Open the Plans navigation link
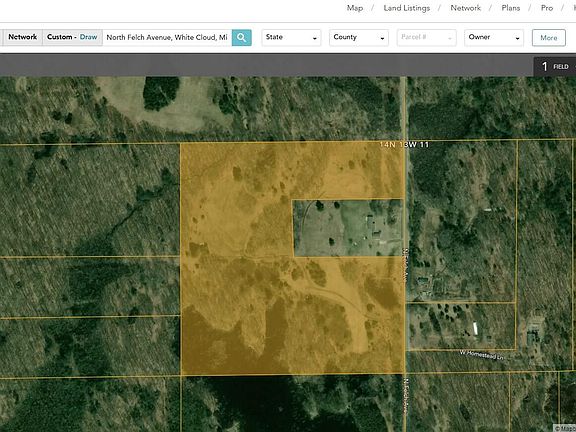Viewport: 576px width, 432px height. pyautogui.click(x=511, y=8)
